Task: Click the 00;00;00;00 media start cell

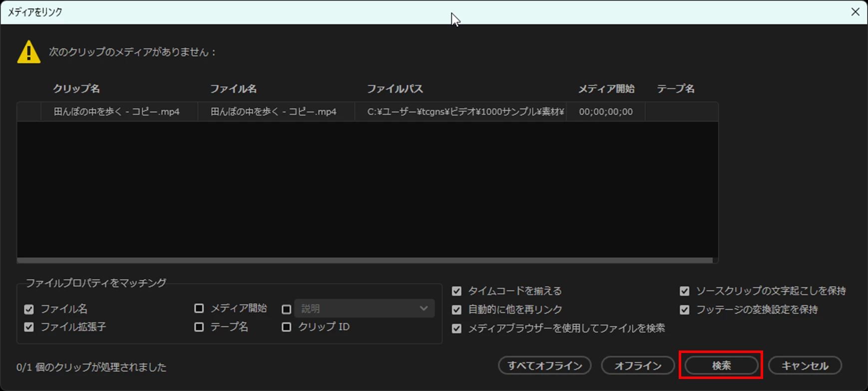Action: coord(606,111)
